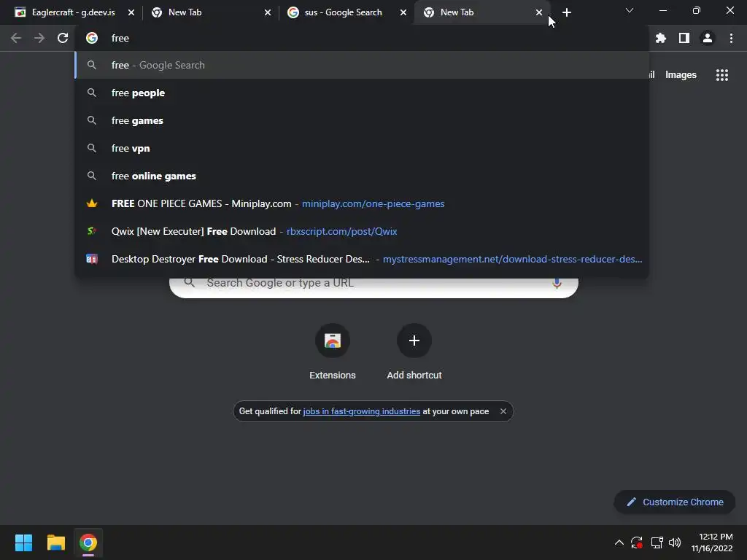
Task: Reload the current page
Action: tap(63, 38)
